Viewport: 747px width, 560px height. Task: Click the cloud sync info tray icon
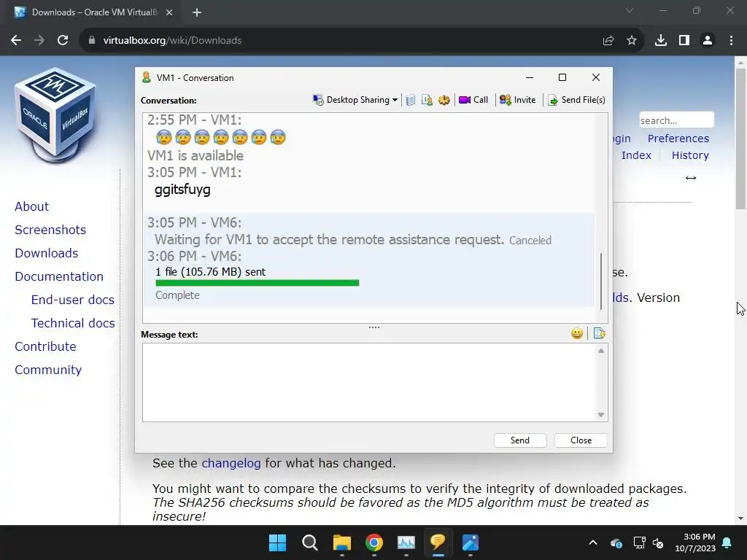[x=616, y=542]
